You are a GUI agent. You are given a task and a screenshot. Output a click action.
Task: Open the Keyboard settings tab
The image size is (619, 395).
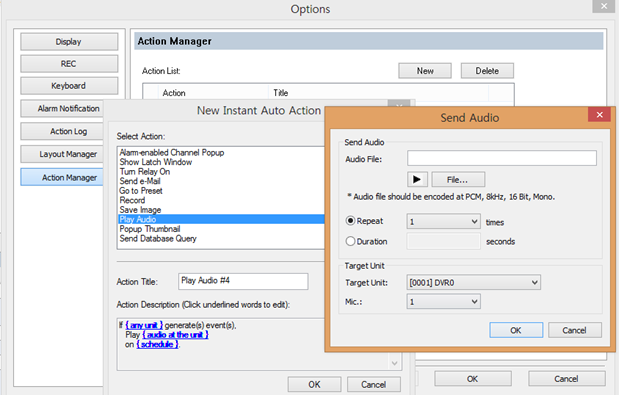coord(69,86)
